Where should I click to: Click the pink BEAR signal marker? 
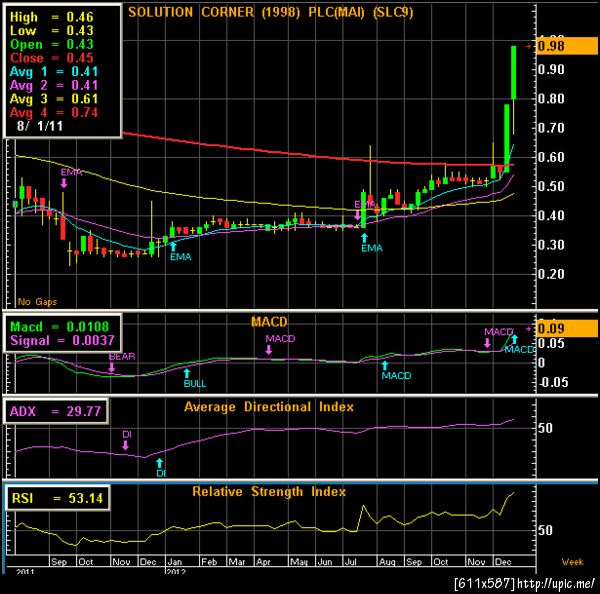111,367
